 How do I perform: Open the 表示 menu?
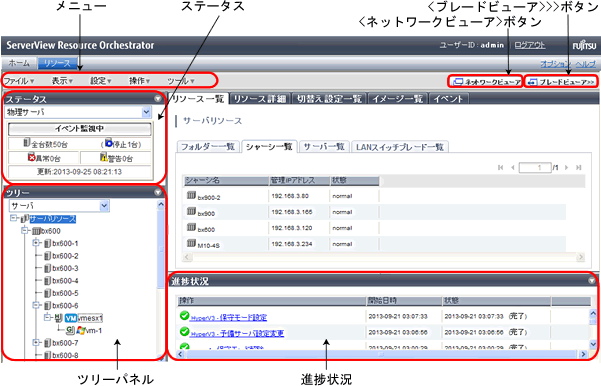pos(62,81)
